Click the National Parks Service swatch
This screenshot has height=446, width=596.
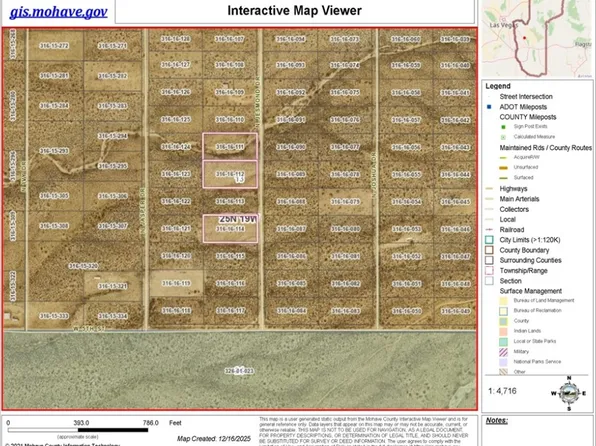503,362
